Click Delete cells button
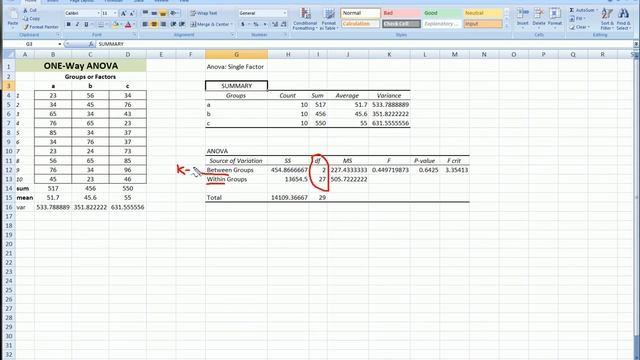640x360 pixels. pyautogui.click(x=539, y=18)
